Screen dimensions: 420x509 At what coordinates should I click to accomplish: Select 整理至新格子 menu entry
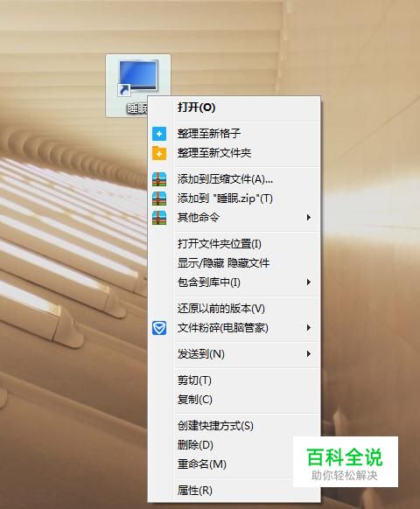click(234, 134)
